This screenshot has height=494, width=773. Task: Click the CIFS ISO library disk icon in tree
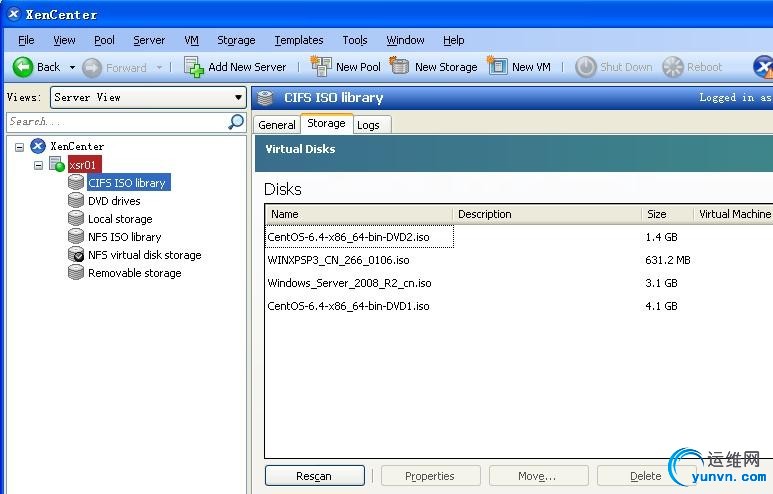point(76,182)
